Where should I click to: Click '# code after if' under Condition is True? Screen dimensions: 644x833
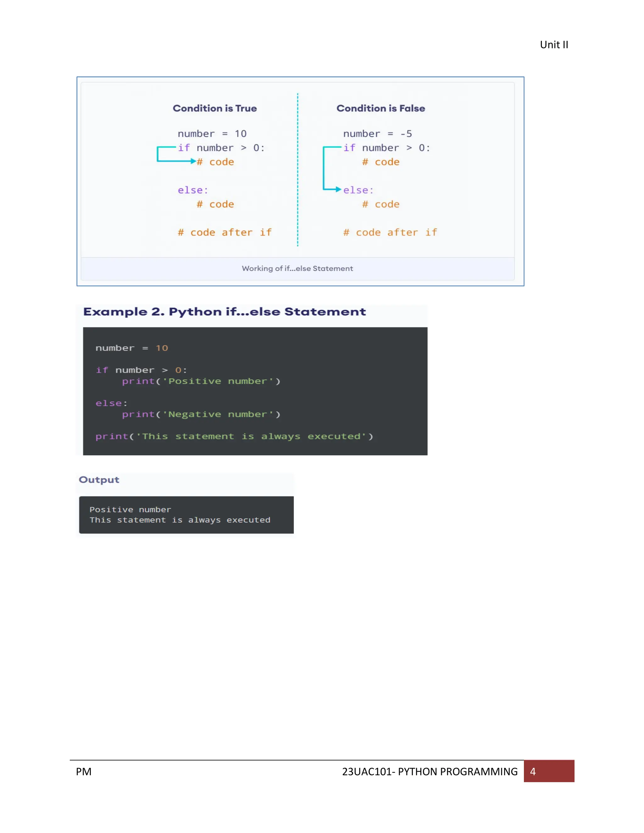pyautogui.click(x=225, y=232)
